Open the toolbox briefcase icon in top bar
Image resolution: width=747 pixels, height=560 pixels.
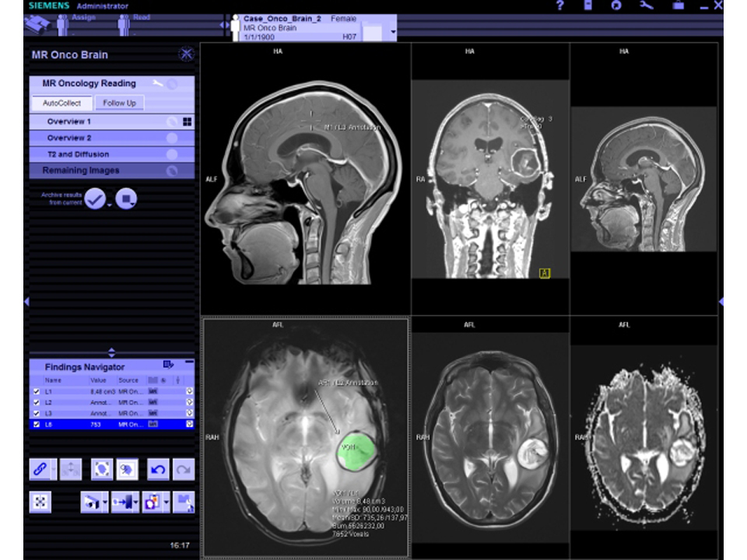(678, 5)
